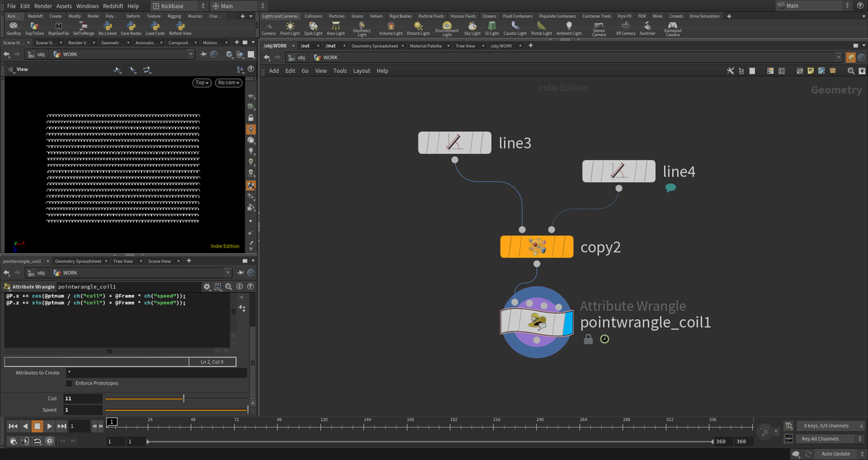
Task: Click the Save Nodes shelf tool
Action: [131, 28]
